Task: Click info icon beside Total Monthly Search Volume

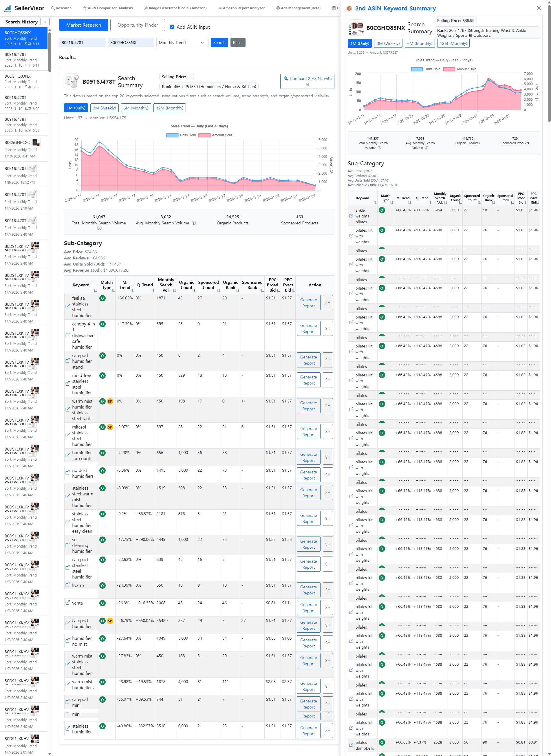Action: click(x=99, y=227)
